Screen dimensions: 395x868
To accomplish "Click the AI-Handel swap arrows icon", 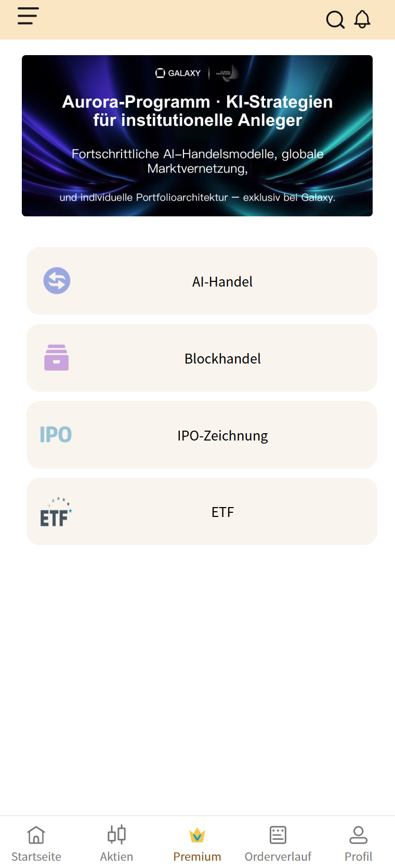I will click(x=57, y=281).
